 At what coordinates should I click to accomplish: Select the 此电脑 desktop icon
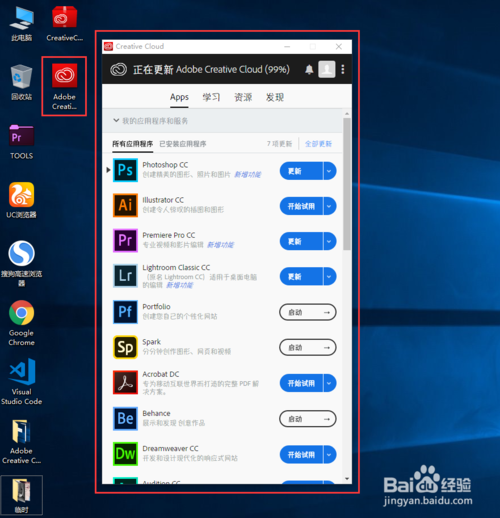(x=22, y=23)
